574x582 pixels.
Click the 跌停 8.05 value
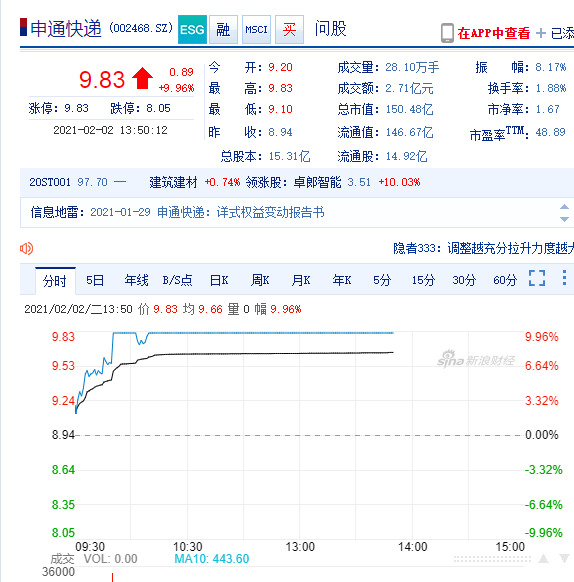tap(158, 108)
